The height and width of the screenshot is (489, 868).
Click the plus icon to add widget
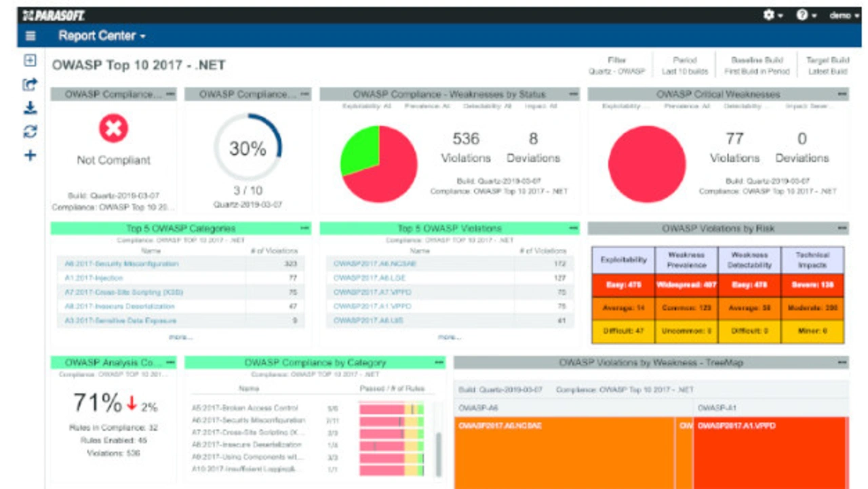click(x=30, y=155)
